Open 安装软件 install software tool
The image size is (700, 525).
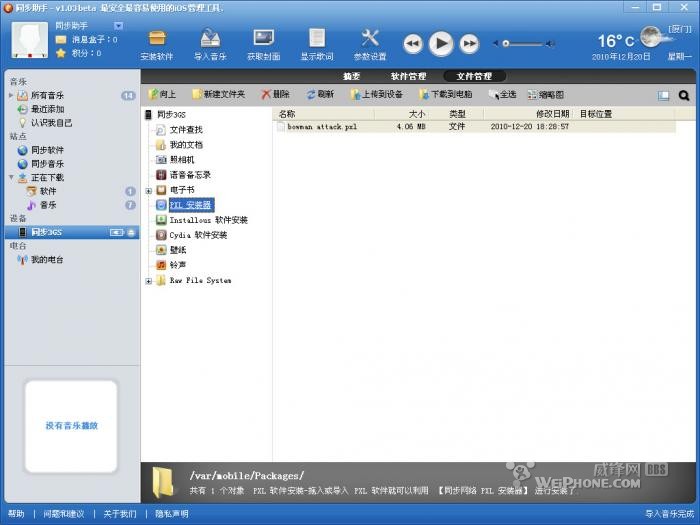(157, 46)
